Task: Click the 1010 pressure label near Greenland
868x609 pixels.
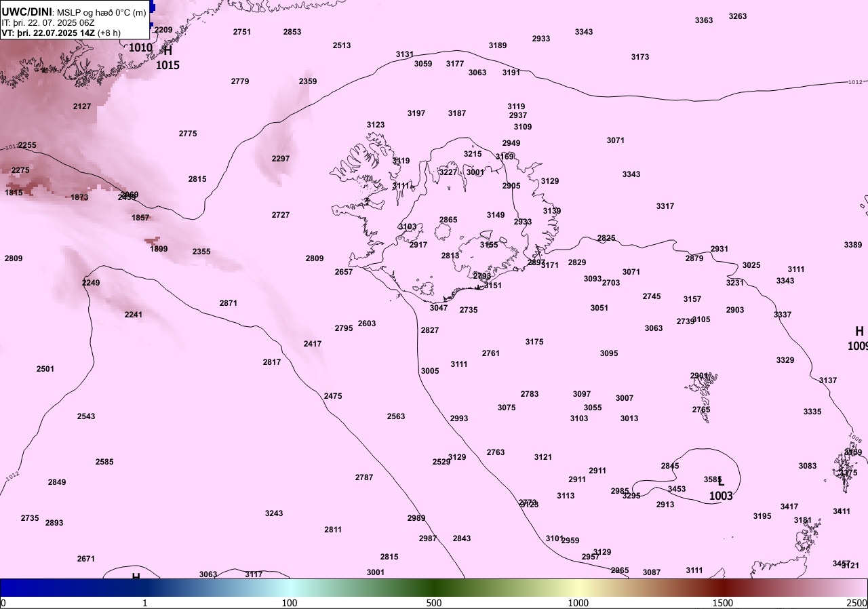Action: point(140,47)
